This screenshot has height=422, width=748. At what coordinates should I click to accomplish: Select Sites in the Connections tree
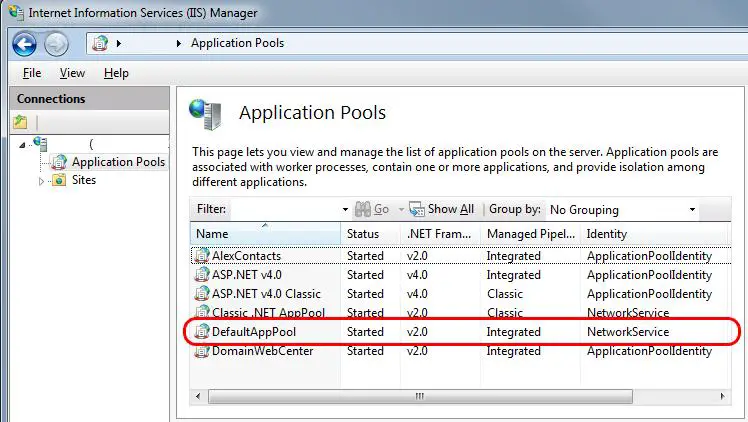point(84,180)
